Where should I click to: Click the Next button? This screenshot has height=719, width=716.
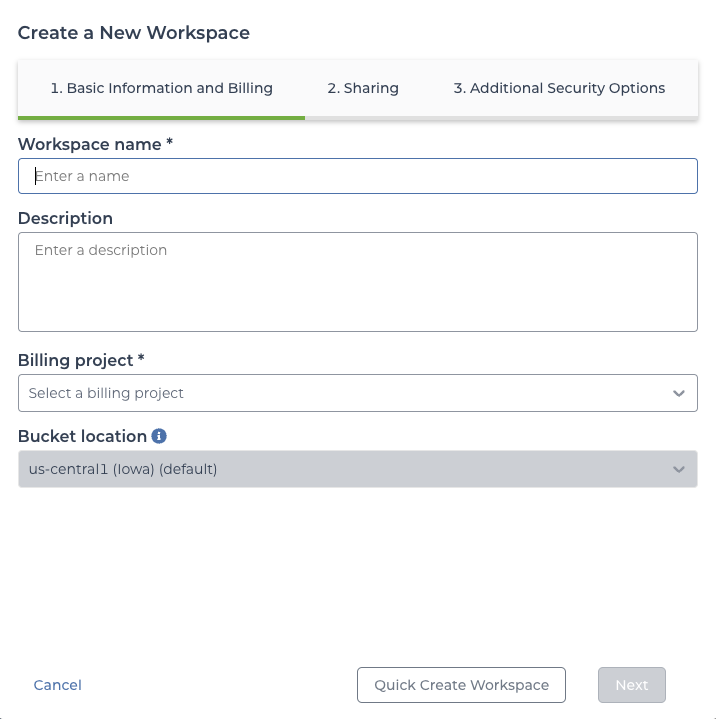click(x=631, y=685)
